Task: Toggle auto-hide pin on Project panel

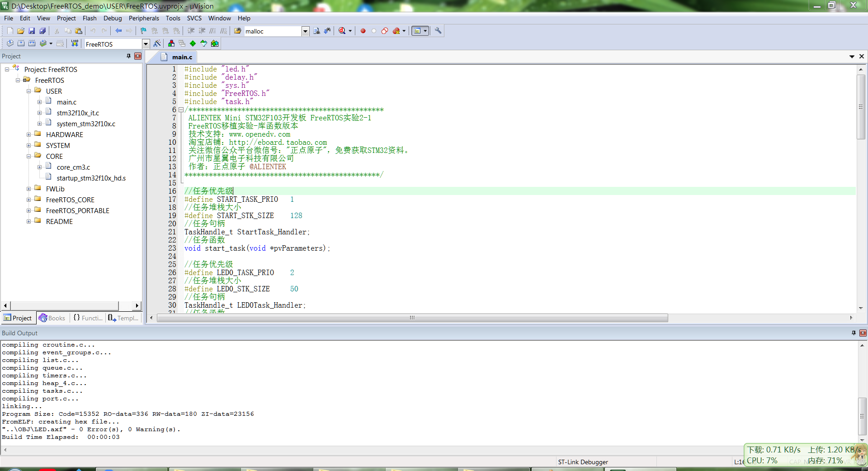Action: click(x=129, y=56)
